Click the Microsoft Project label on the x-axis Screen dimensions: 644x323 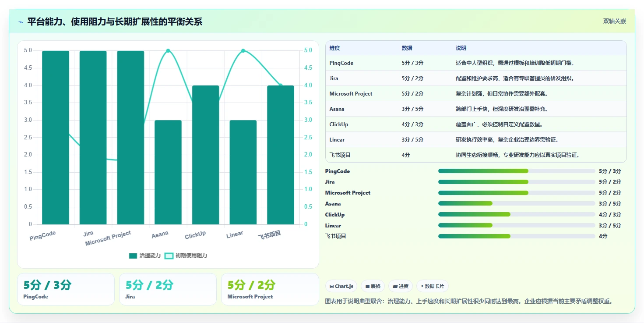pos(108,238)
